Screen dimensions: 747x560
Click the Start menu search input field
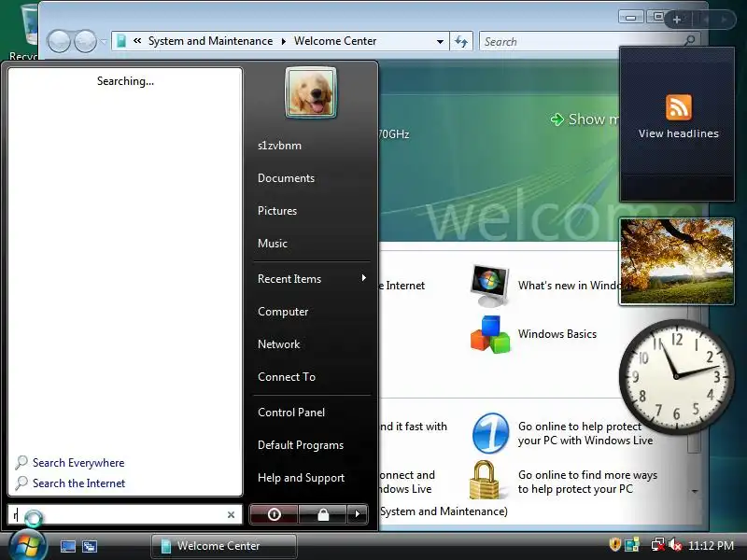(125, 515)
